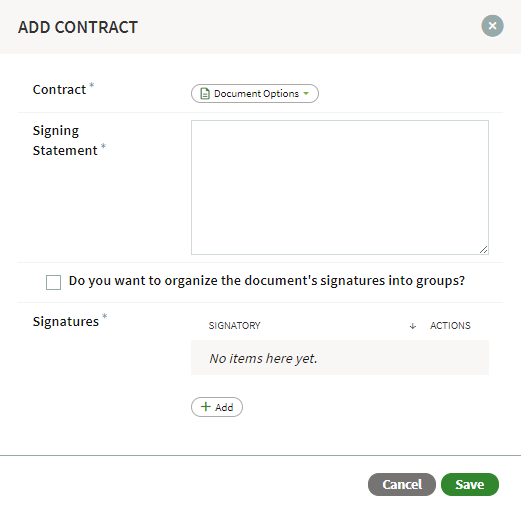Click the plus icon on Add

point(206,406)
